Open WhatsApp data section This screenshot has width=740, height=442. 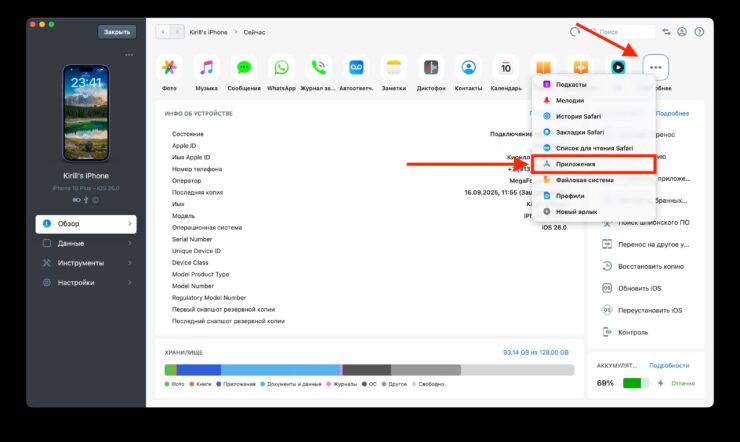click(281, 68)
